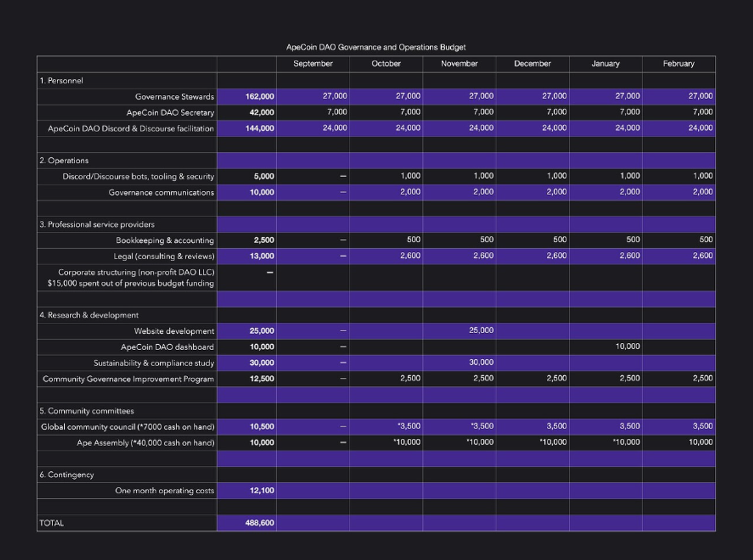The width and height of the screenshot is (753, 560).
Task: Click the Ape Assembly February 10,000 cell
Action: coord(700,442)
